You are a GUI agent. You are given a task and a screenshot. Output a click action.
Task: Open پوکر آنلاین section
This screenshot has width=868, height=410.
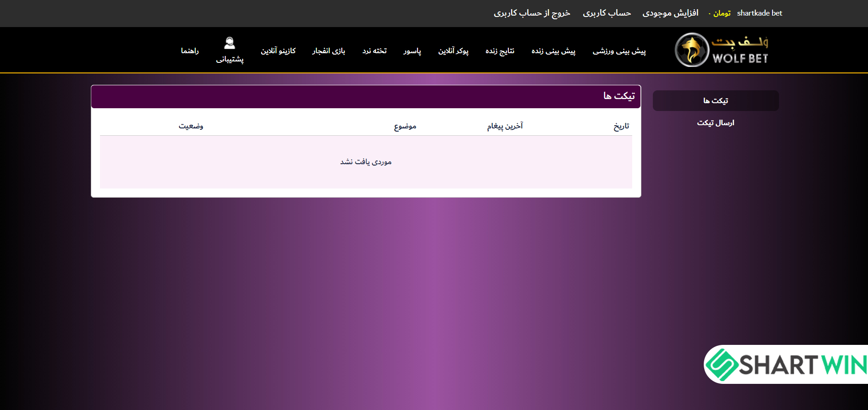coord(453,51)
